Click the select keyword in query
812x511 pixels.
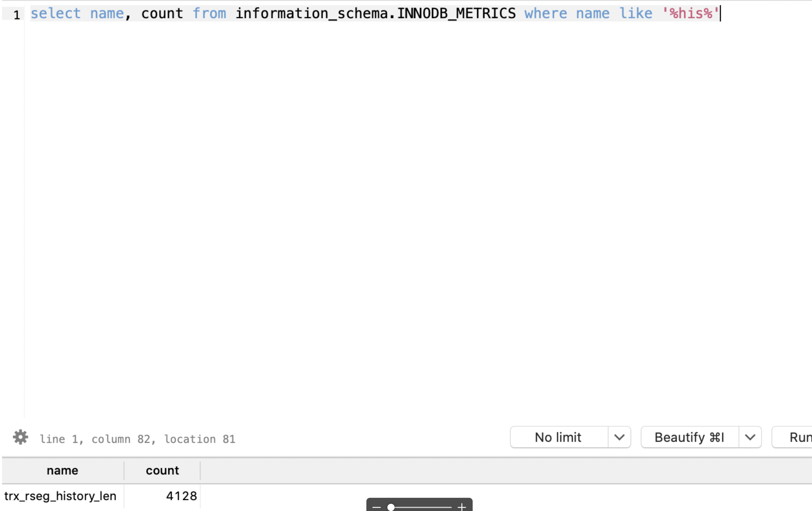tap(56, 14)
